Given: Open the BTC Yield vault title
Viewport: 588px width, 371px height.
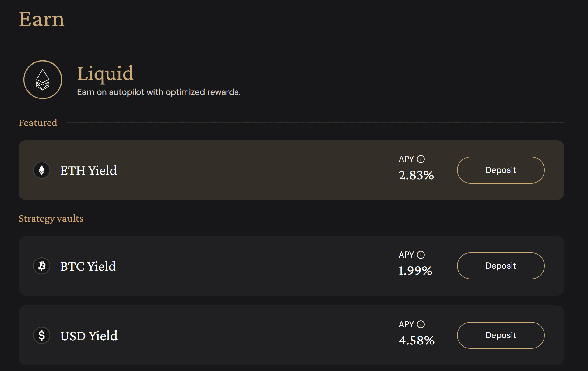Looking at the screenshot, I should 88,266.
